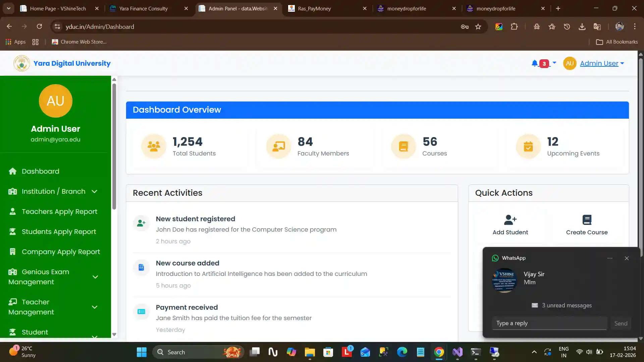Click the Add Student icon
This screenshot has width=644, height=362.
(510, 220)
